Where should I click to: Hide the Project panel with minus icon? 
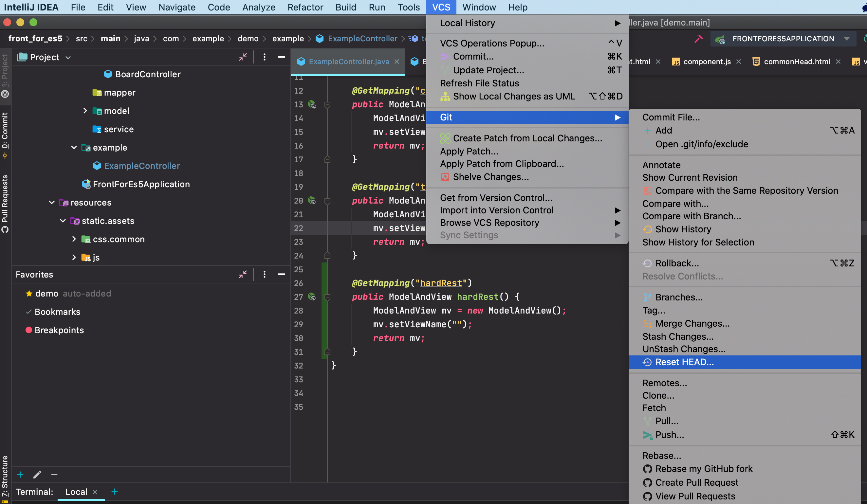point(282,57)
